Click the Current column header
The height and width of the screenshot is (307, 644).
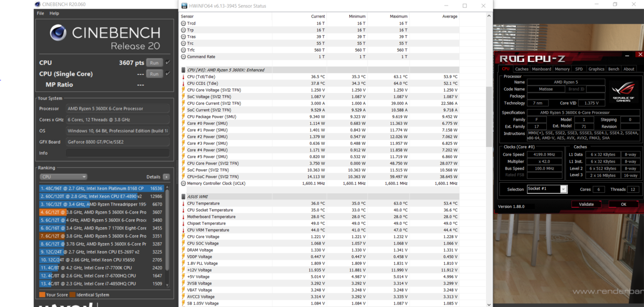click(318, 16)
